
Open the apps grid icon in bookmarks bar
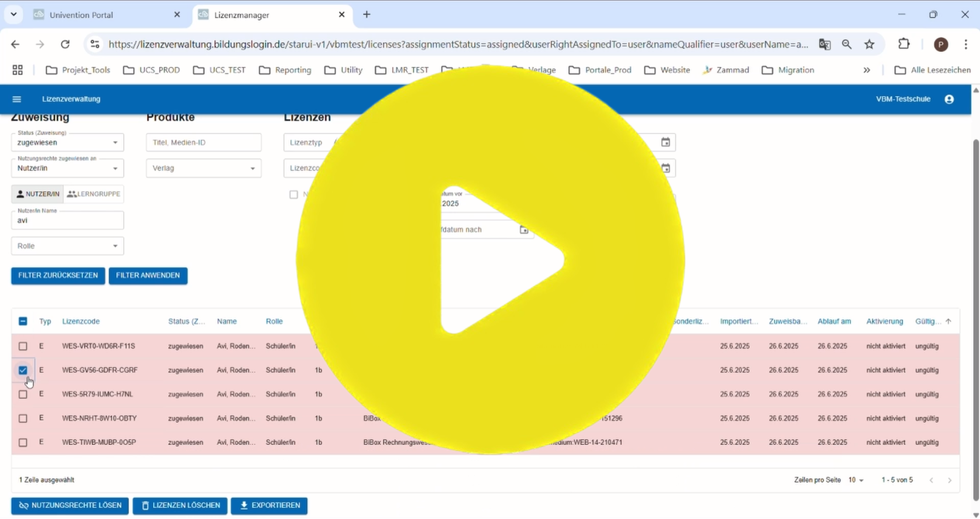[18, 70]
